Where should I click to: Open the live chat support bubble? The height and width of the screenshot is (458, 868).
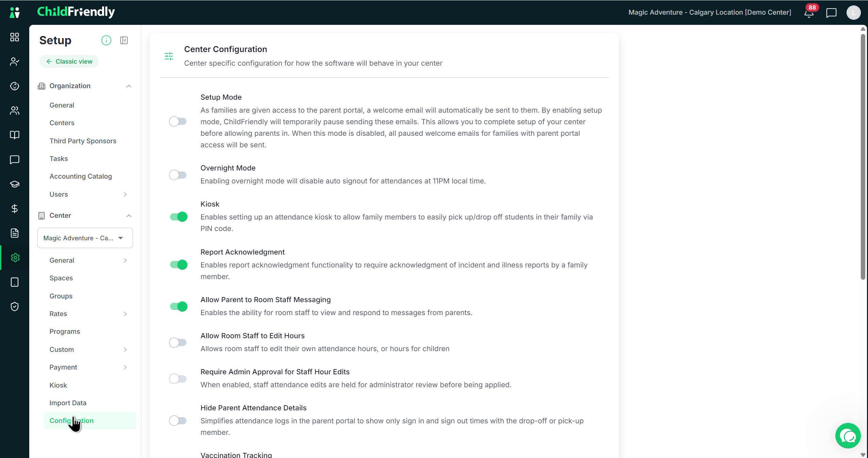pyautogui.click(x=848, y=436)
